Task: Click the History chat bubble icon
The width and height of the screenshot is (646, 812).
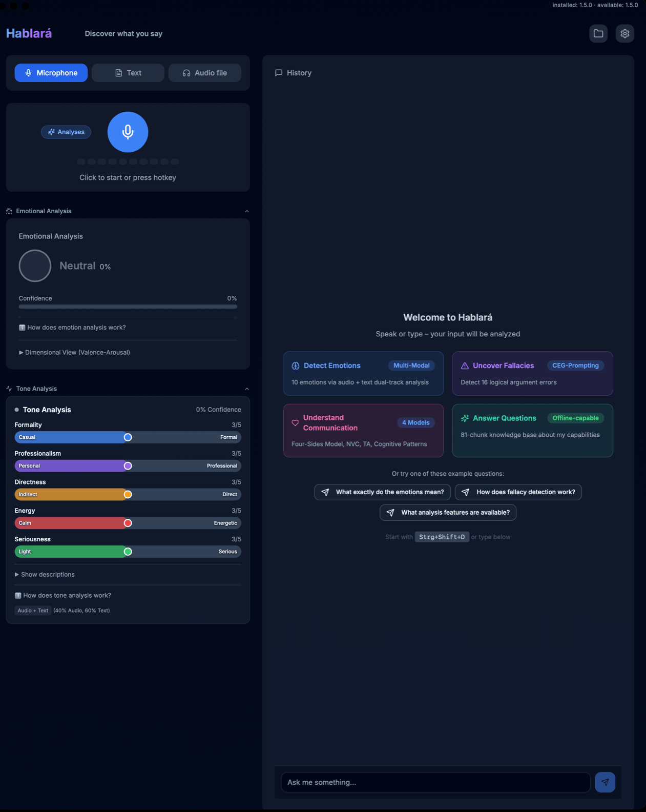Action: (x=279, y=73)
